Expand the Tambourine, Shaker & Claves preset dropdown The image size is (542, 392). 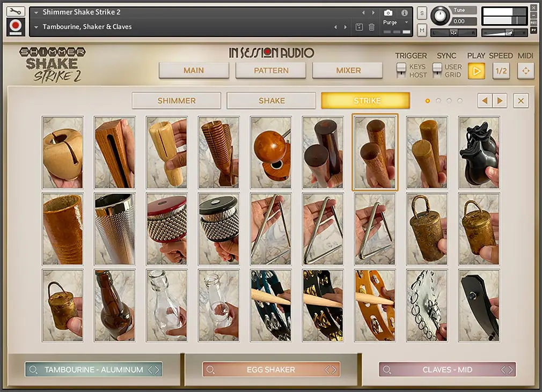[x=36, y=27]
